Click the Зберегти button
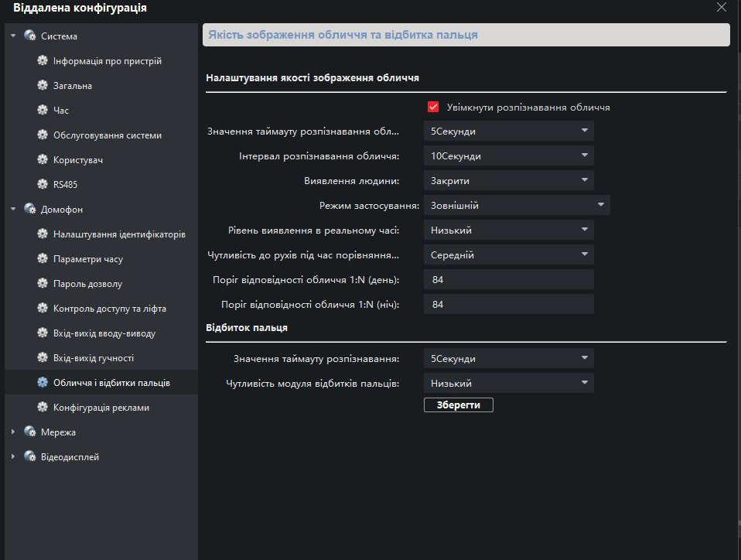 point(458,405)
